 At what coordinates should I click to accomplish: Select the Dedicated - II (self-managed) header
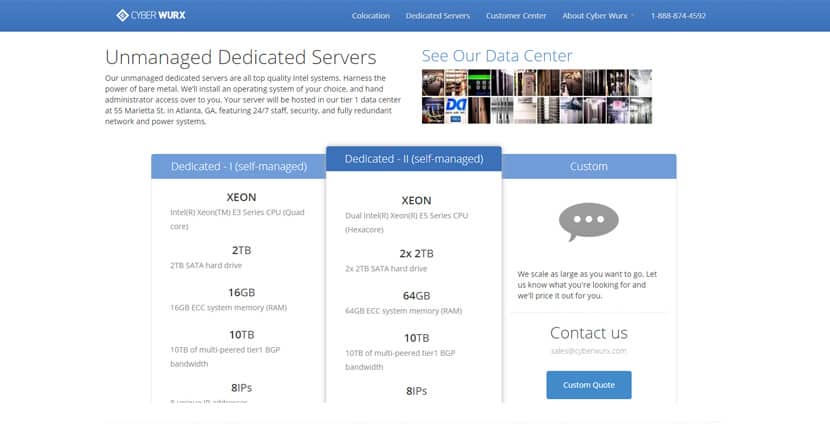(x=414, y=159)
